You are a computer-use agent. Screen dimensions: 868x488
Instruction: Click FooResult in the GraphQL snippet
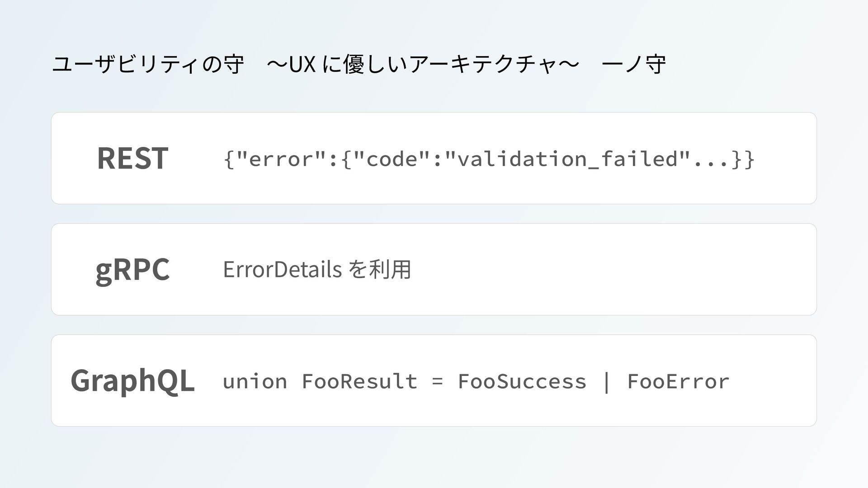coord(359,381)
